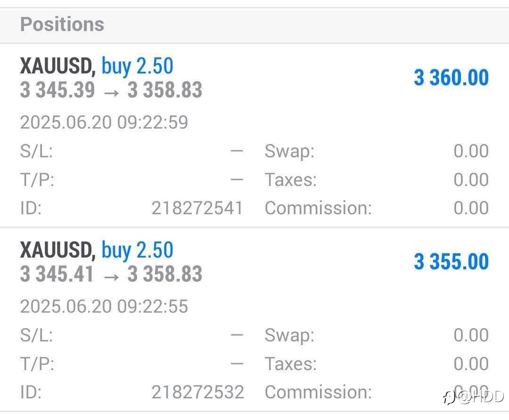This screenshot has height=420, width=509.
Task: Click Swap label of second position
Action: tap(289, 335)
